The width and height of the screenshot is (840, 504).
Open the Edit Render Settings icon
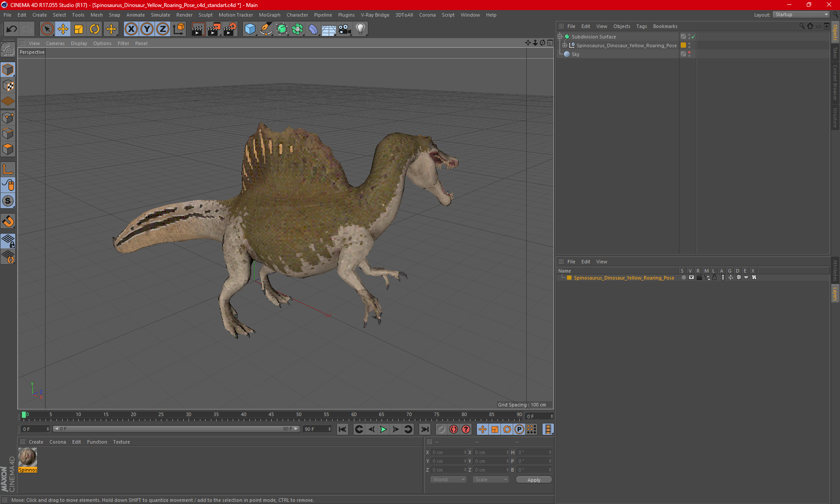(x=230, y=29)
